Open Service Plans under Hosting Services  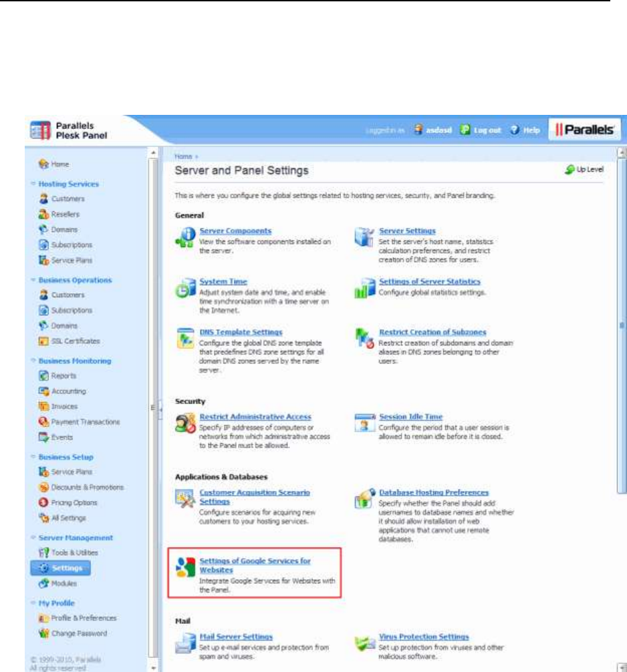[72, 261]
